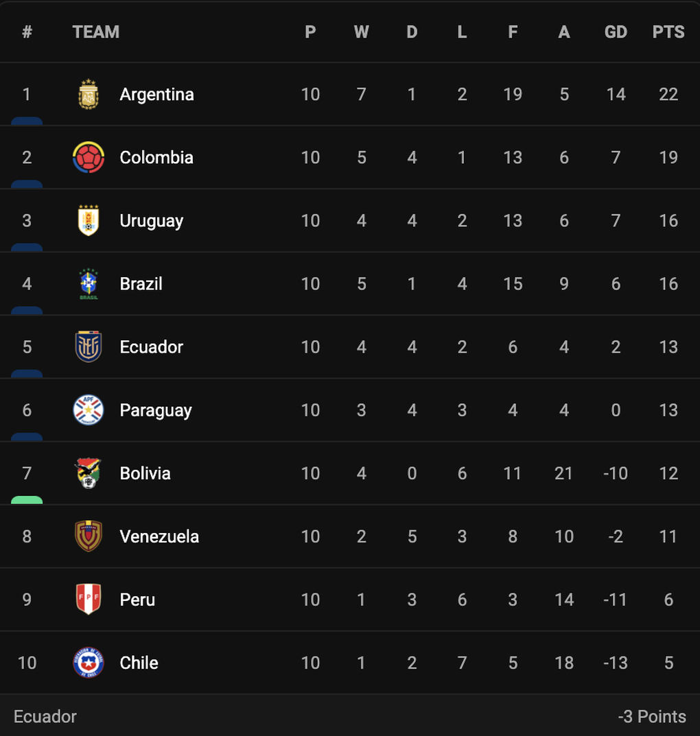Image resolution: width=700 pixels, height=736 pixels.
Task: Click the Paraguay APF round logo
Action: click(x=89, y=410)
